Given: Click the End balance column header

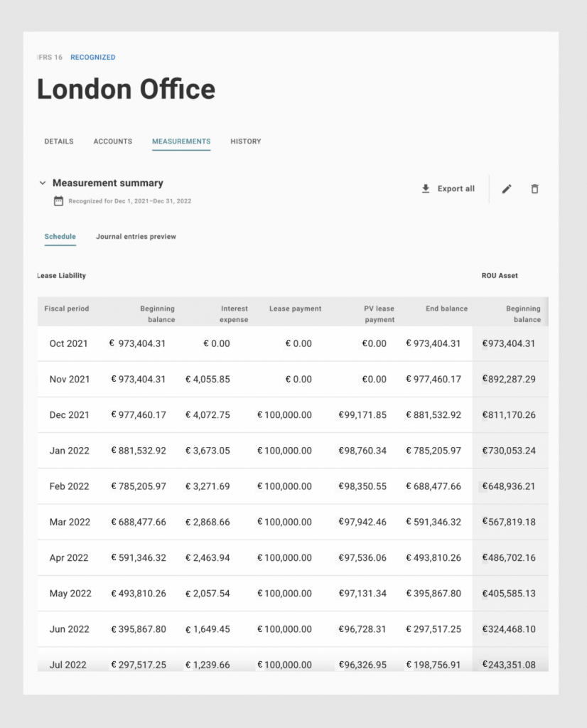Looking at the screenshot, I should (447, 309).
